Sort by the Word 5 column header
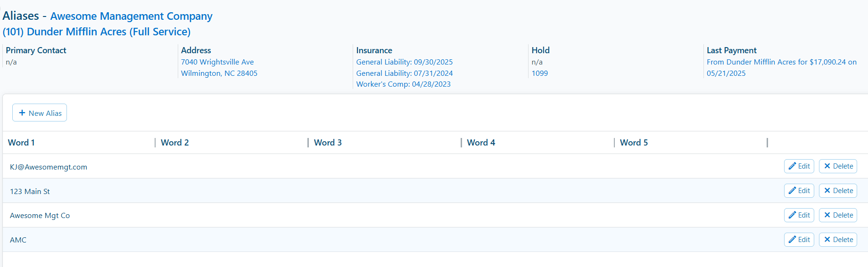The height and width of the screenshot is (267, 868). tap(634, 143)
